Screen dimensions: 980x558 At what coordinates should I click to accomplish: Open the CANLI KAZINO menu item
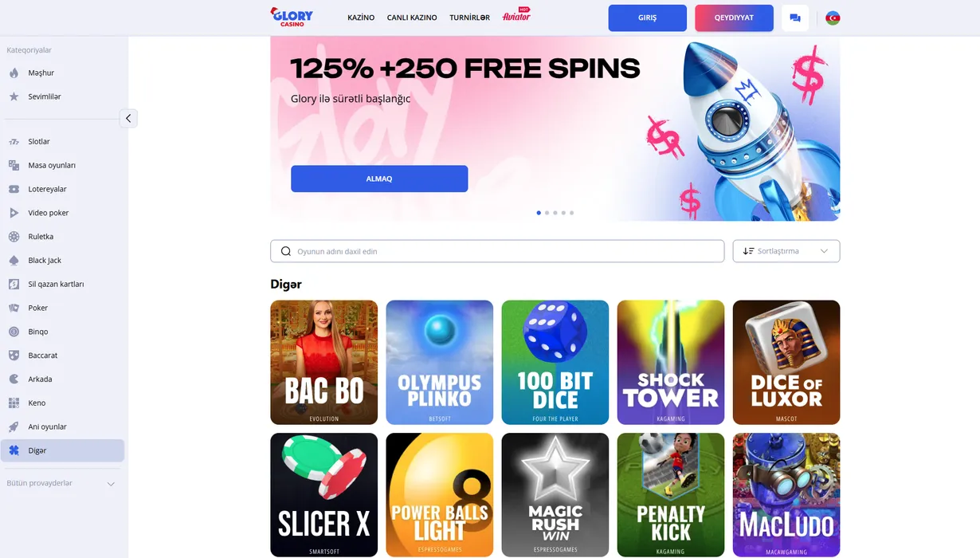pos(412,18)
